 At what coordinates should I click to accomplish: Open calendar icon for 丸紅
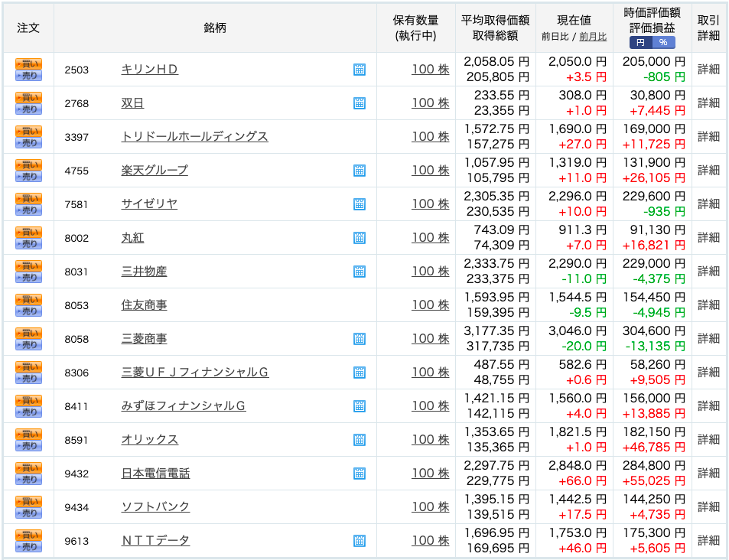(360, 238)
